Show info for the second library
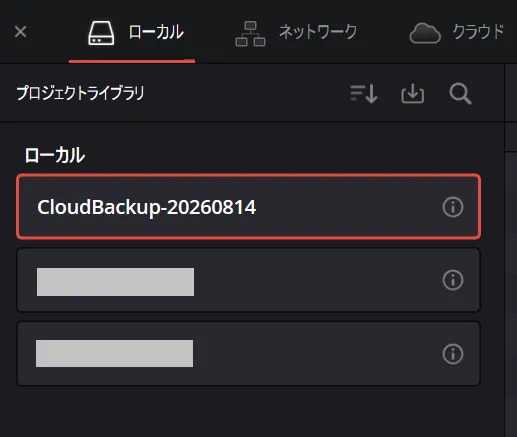The image size is (517, 437). pos(453,280)
